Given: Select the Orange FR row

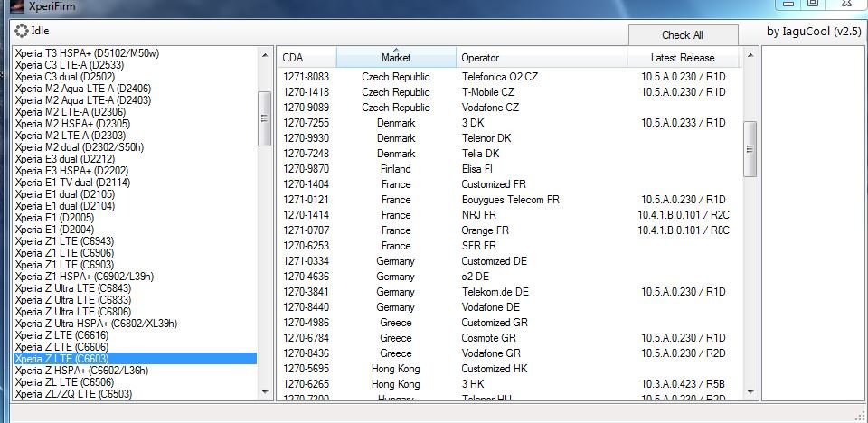Looking at the screenshot, I should pyautogui.click(x=509, y=230).
